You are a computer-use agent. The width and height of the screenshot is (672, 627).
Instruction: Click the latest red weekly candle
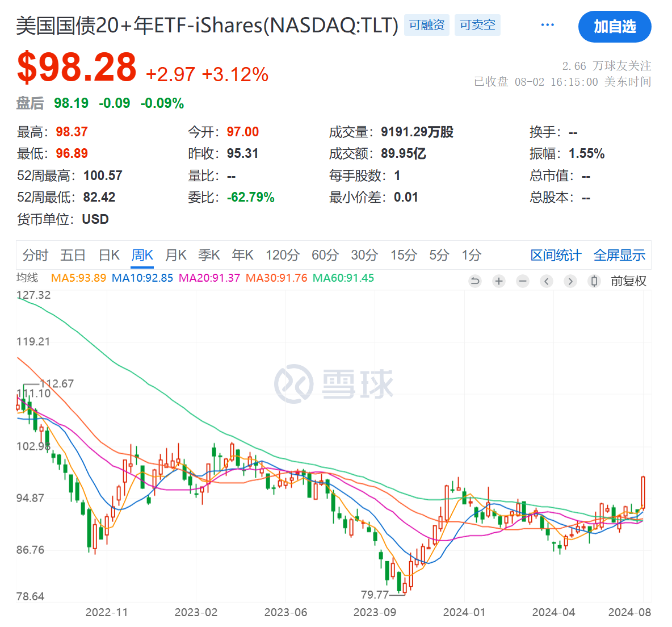point(643,493)
